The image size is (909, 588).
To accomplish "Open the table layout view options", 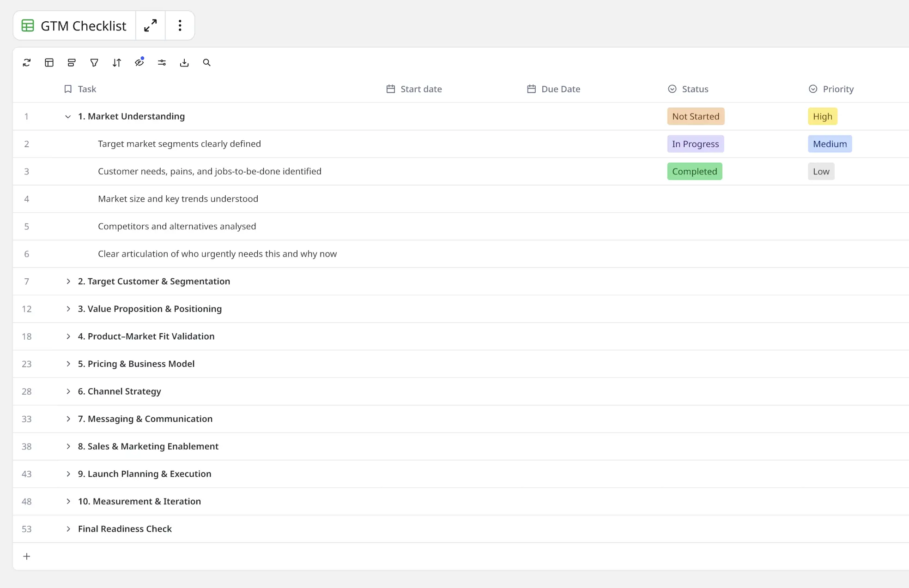I will pos(49,62).
